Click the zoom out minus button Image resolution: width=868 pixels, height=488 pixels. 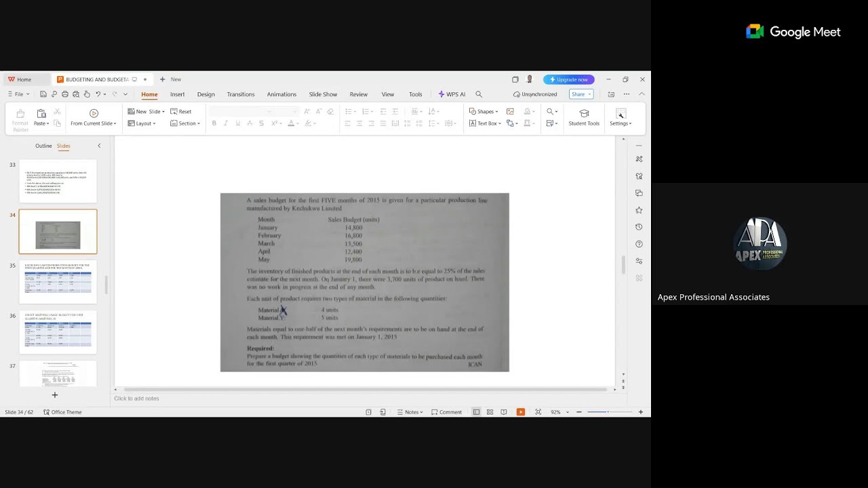pyautogui.click(x=578, y=412)
